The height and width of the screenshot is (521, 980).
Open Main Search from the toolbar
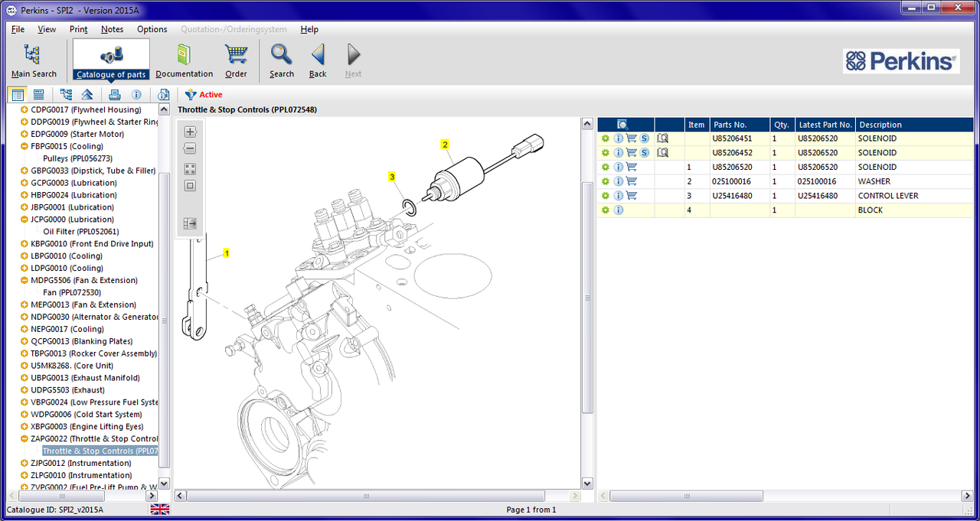(x=34, y=60)
